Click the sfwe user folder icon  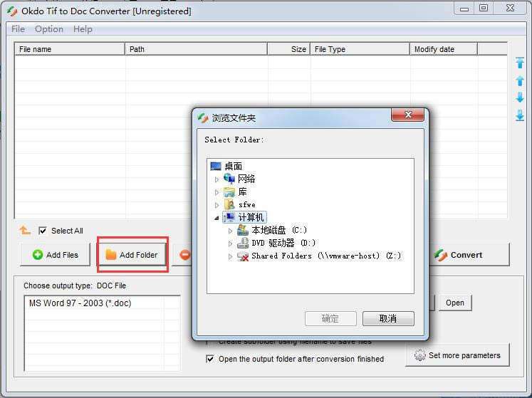pyautogui.click(x=229, y=204)
